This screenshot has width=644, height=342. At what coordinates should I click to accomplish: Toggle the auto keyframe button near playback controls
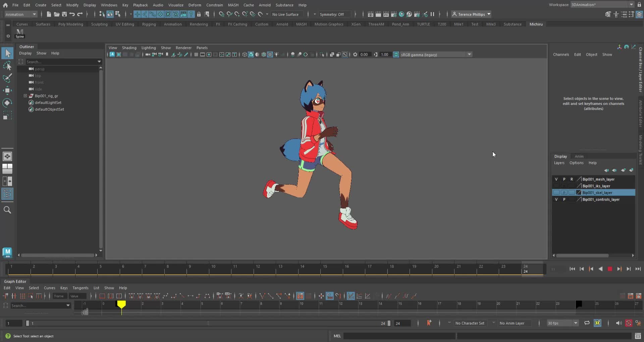(x=629, y=323)
